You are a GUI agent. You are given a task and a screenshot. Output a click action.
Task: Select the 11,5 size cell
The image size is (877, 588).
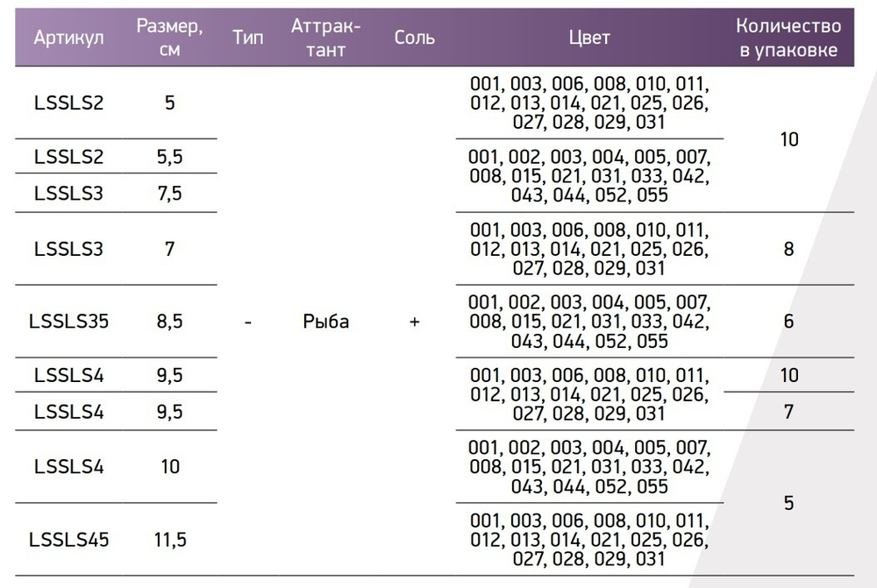pos(170,539)
